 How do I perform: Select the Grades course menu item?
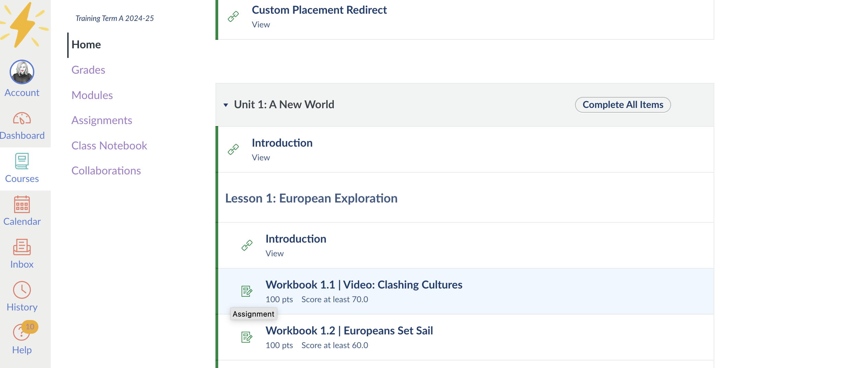pos(88,70)
